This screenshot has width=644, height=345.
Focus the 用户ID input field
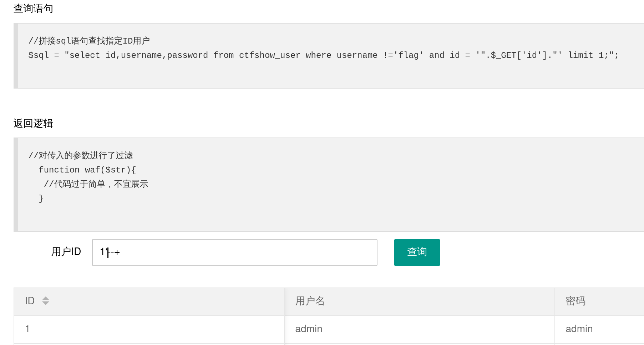(x=234, y=252)
